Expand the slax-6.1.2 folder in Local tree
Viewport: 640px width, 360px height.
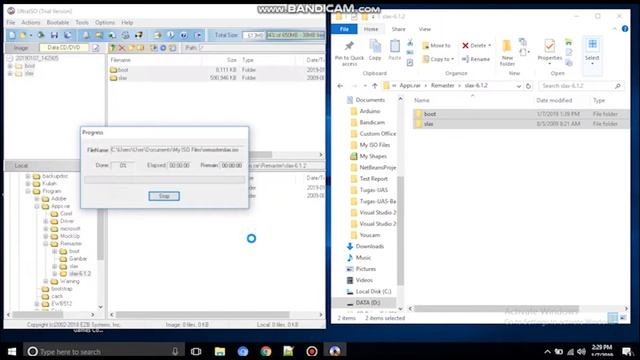(x=55, y=274)
